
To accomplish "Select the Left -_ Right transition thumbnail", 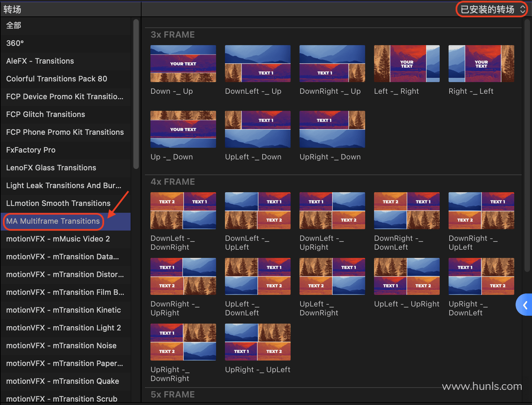I will (407, 64).
